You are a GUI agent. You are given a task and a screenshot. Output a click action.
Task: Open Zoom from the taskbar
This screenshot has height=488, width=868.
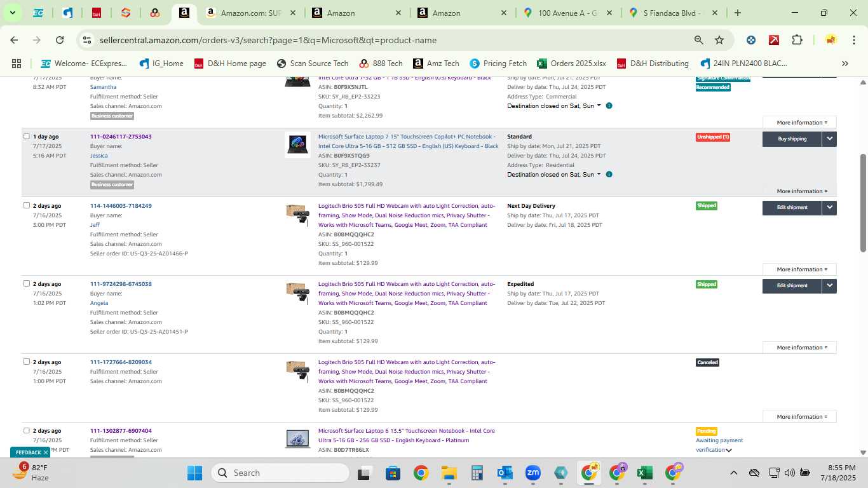click(x=532, y=473)
